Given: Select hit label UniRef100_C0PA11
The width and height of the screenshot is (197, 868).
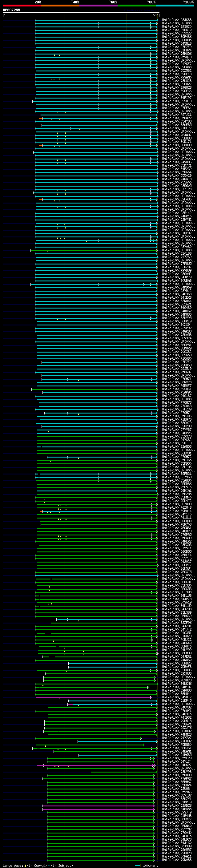Looking at the screenshot, I should [177, 856].
